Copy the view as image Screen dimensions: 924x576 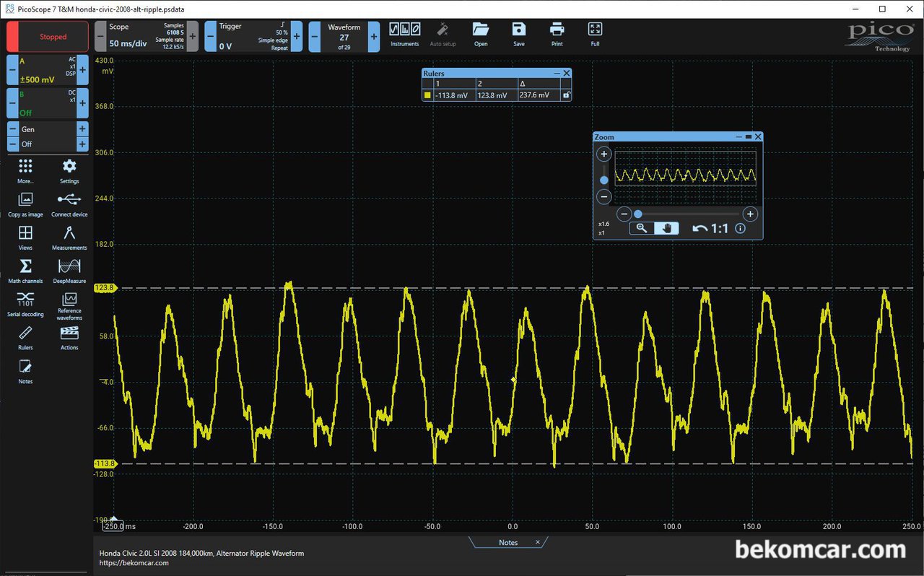coord(25,204)
